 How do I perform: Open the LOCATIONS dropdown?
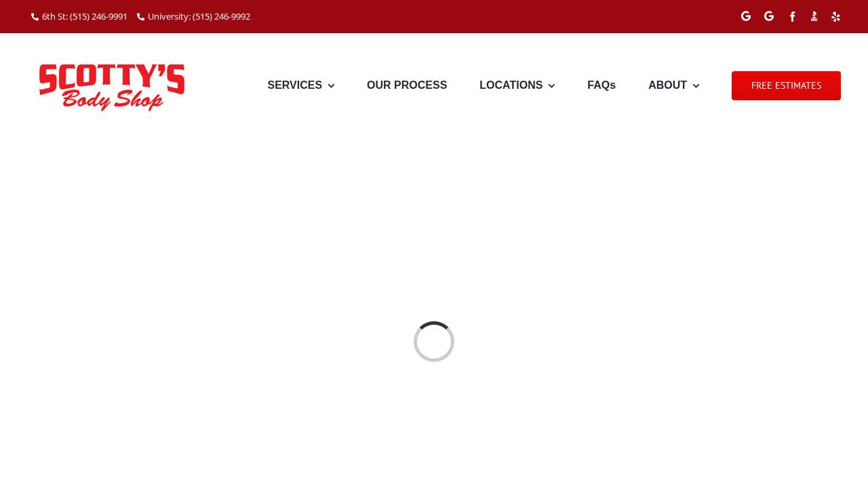point(511,85)
